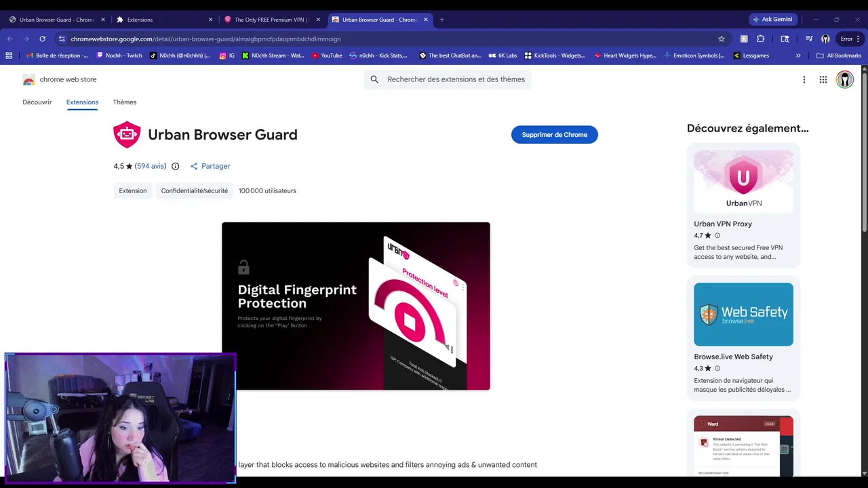
Task: Click the Partager share link
Action: pos(210,166)
